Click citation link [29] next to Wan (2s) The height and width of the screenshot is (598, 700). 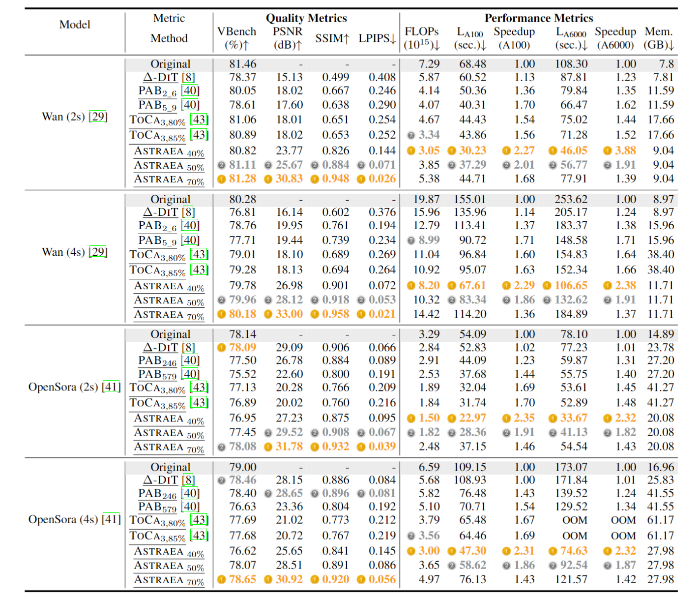click(x=98, y=117)
